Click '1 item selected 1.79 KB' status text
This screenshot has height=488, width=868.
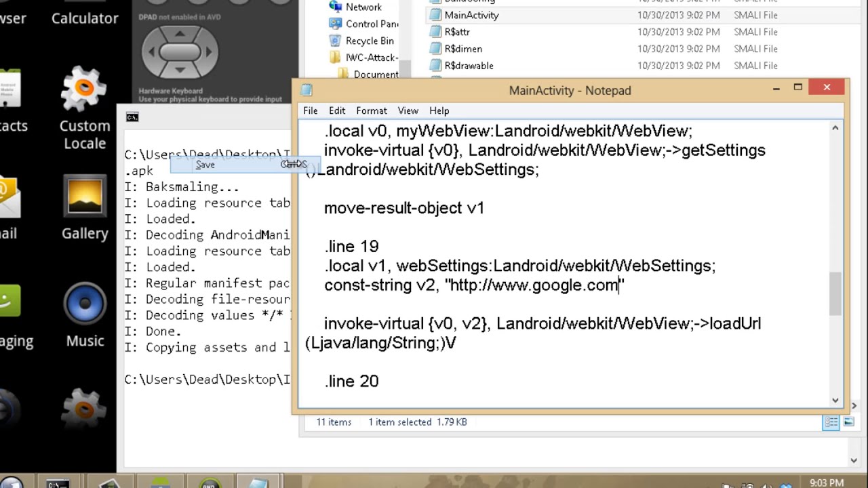[x=418, y=422]
